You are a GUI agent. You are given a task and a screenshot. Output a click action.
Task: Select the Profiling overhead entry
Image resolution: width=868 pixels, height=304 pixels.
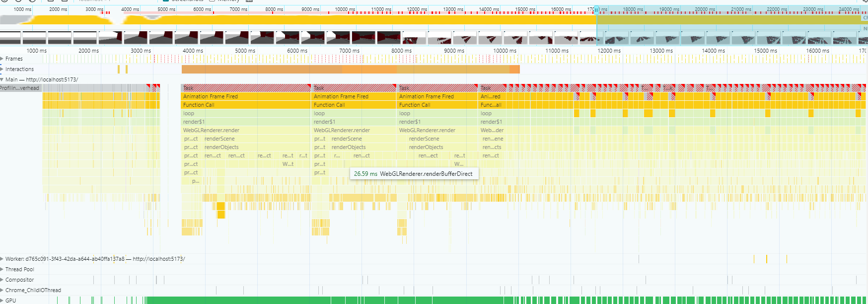pyautogui.click(x=20, y=88)
